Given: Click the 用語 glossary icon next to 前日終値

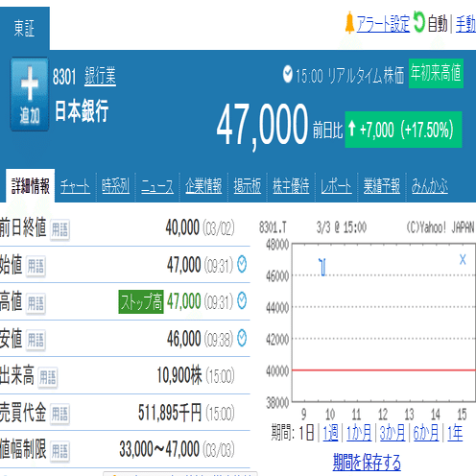Looking at the screenshot, I should (x=59, y=229).
